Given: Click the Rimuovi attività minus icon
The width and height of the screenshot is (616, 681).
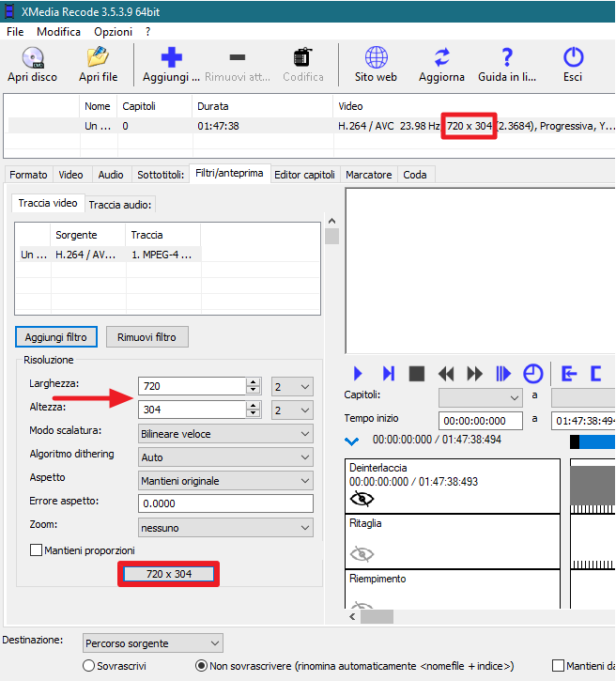Looking at the screenshot, I should click(x=237, y=57).
